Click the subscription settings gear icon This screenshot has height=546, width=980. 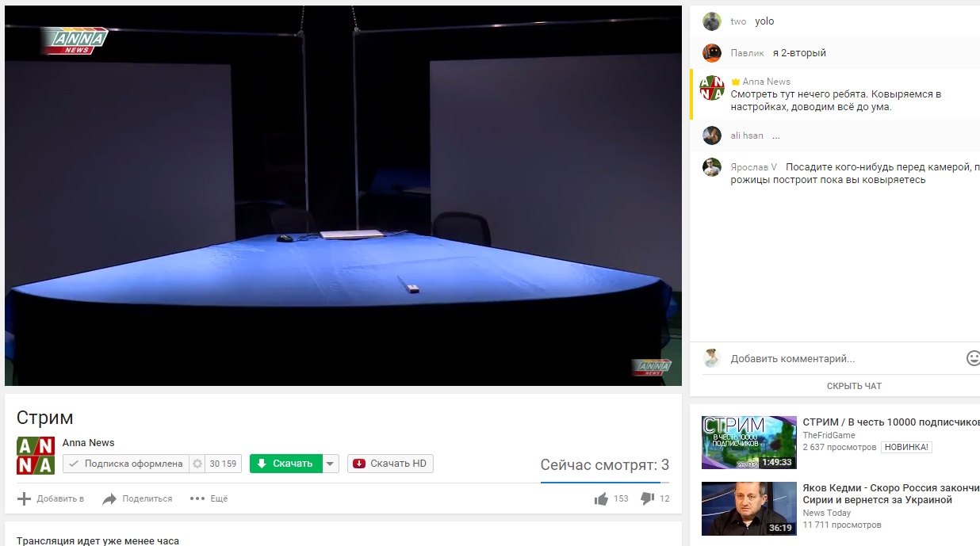[197, 464]
